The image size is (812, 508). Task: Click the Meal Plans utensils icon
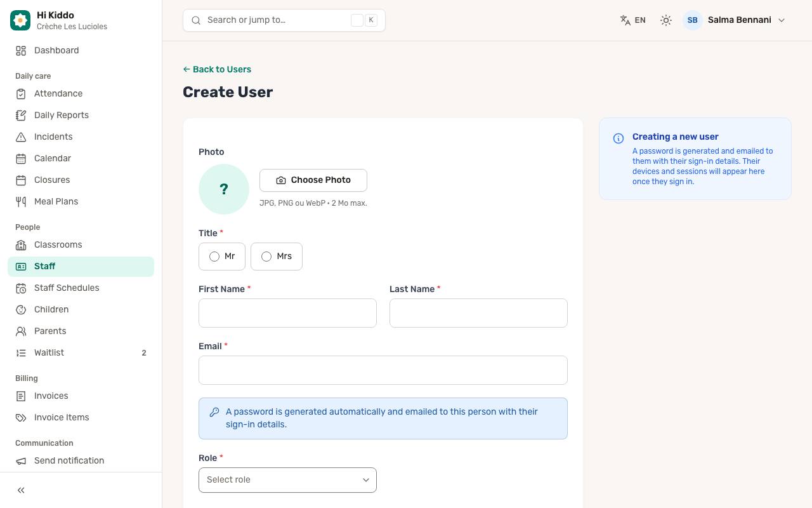[21, 201]
